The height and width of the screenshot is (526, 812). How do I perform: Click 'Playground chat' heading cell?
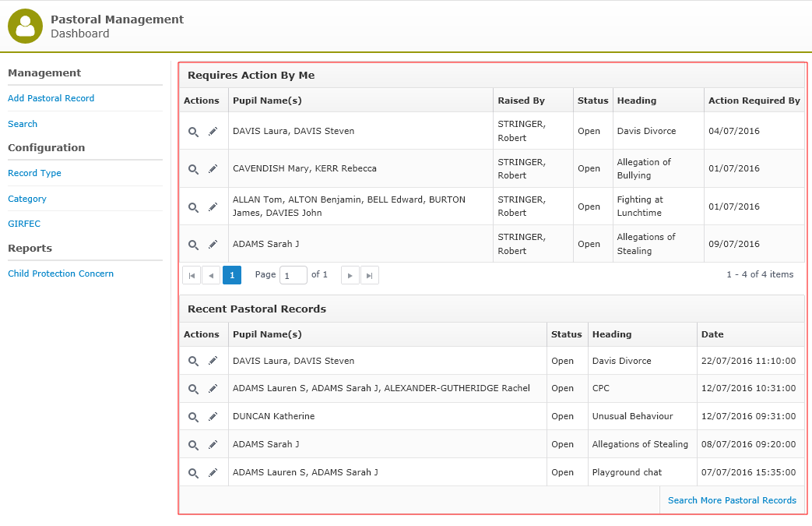tap(642, 472)
